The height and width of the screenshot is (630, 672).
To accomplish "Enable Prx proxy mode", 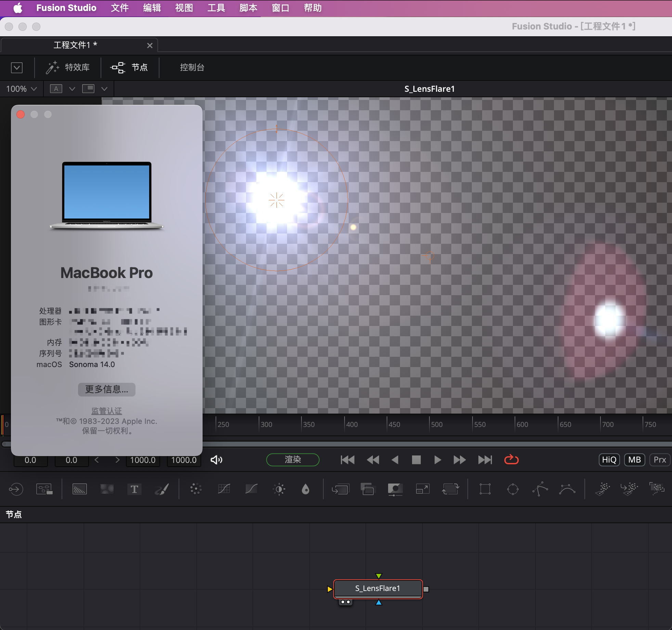I will pos(660,460).
